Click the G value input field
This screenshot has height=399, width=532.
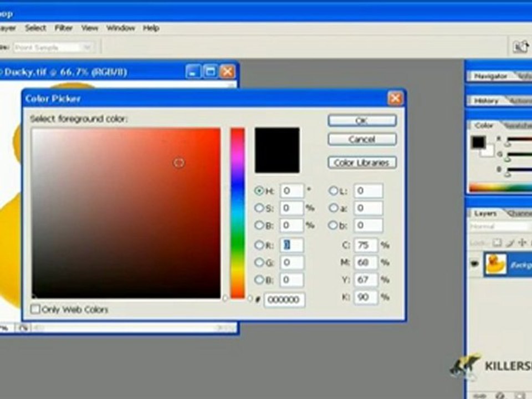[x=292, y=262]
